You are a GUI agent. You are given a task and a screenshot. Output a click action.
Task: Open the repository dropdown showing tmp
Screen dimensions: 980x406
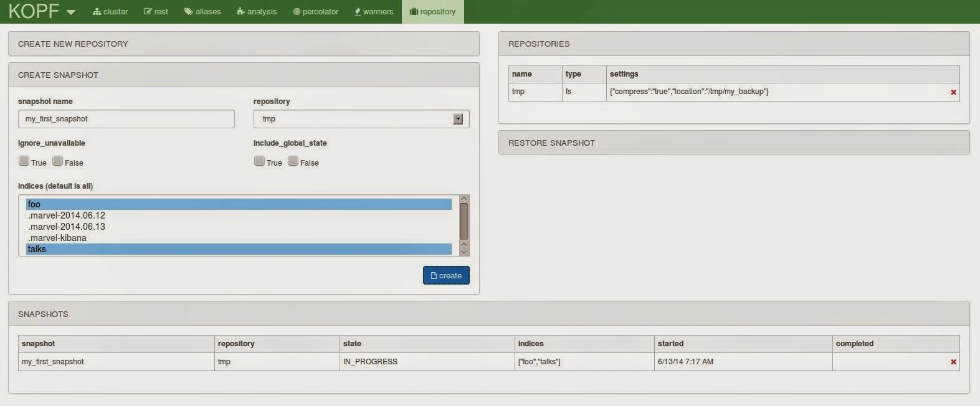361,119
